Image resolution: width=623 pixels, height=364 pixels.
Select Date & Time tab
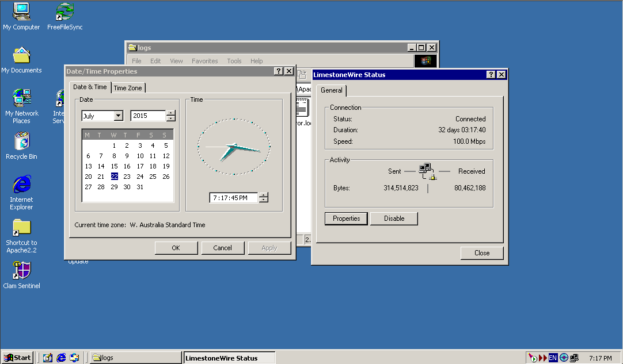pos(90,87)
